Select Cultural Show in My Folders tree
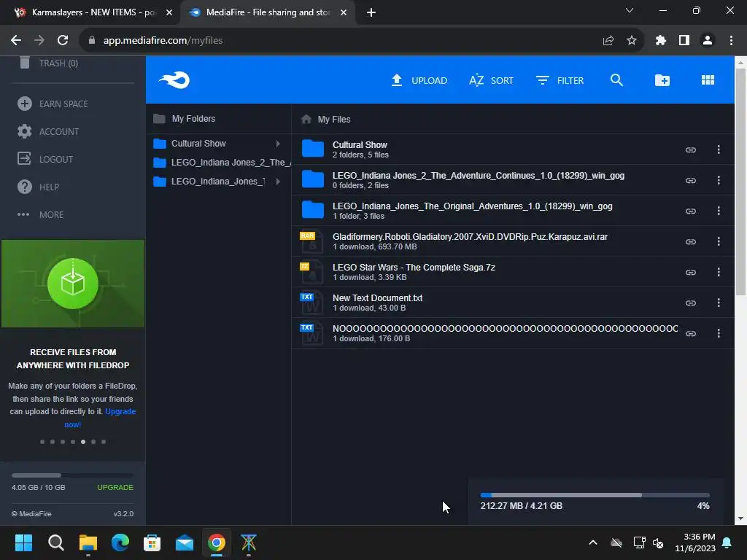 coord(198,144)
